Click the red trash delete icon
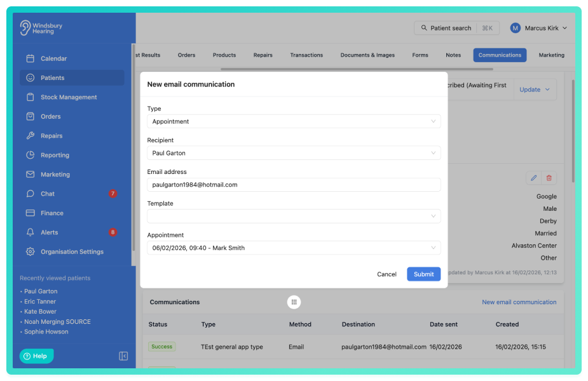Image resolution: width=588 pixels, height=381 pixels. (549, 178)
